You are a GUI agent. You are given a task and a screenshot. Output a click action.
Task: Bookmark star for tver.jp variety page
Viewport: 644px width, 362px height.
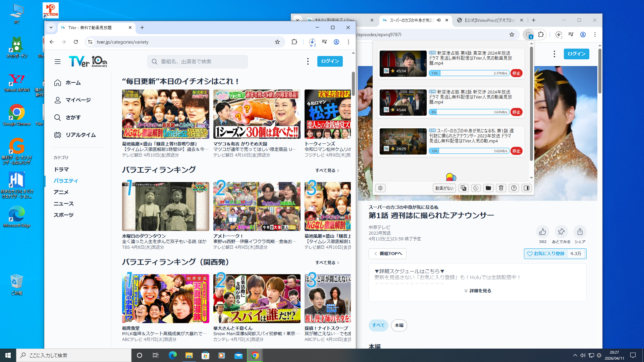point(277,42)
